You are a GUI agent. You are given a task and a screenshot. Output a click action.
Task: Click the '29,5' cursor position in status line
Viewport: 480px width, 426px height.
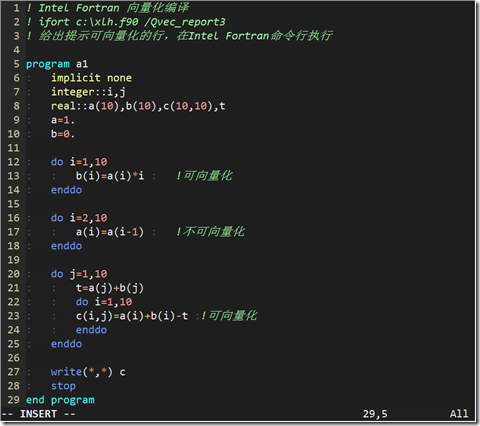(375, 414)
